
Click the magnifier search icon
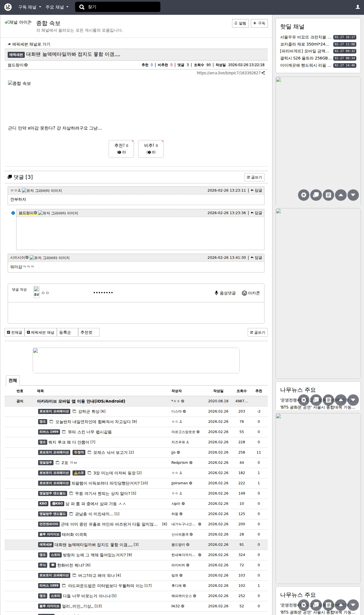point(82,7)
